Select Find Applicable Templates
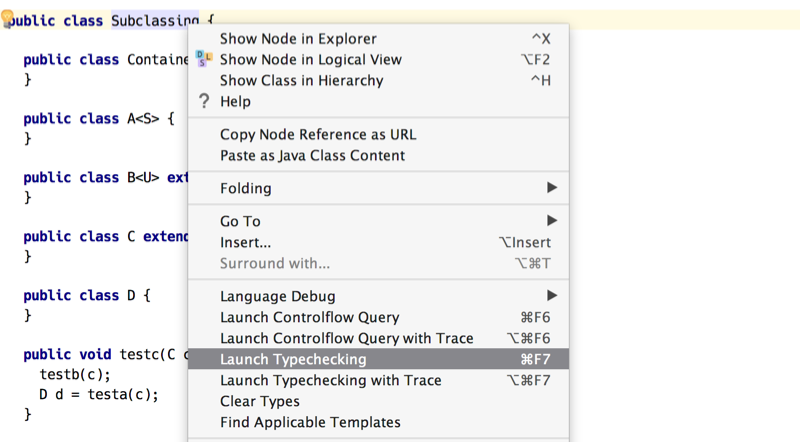This screenshot has width=800, height=442. click(378, 422)
